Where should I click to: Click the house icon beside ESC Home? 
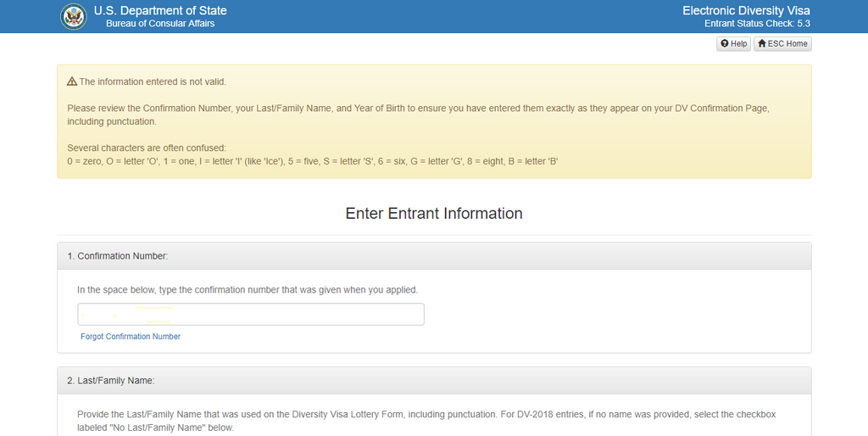762,43
